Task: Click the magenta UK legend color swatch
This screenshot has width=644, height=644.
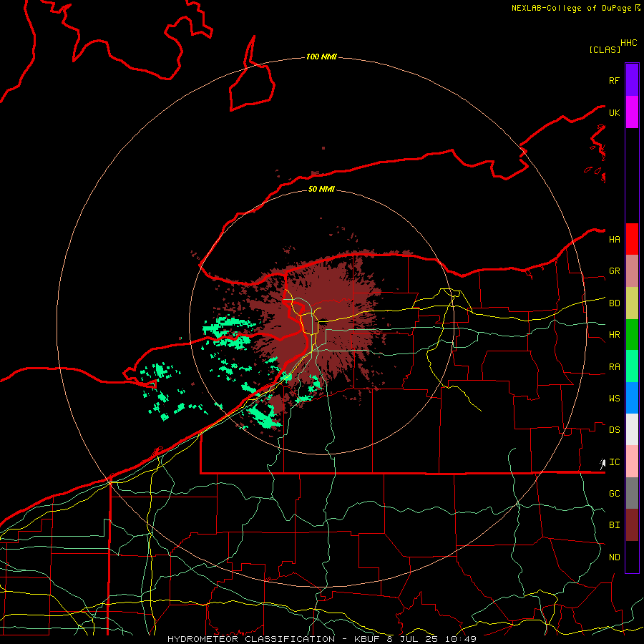Action: pyautogui.click(x=632, y=112)
